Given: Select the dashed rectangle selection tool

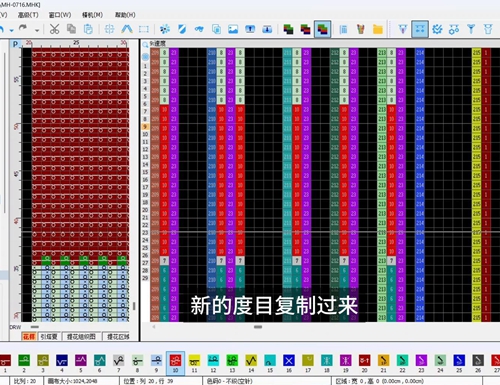Looking at the screenshot, I should [x=144, y=29].
